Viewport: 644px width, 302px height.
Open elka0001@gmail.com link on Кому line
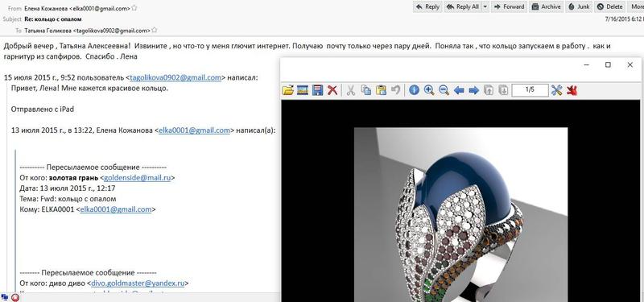(116, 209)
